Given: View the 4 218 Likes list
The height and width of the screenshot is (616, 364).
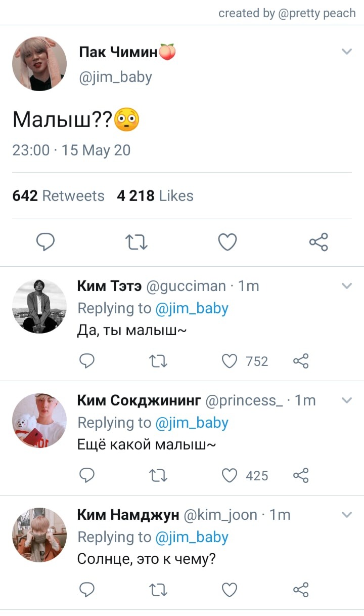Looking at the screenshot, I should (155, 196).
